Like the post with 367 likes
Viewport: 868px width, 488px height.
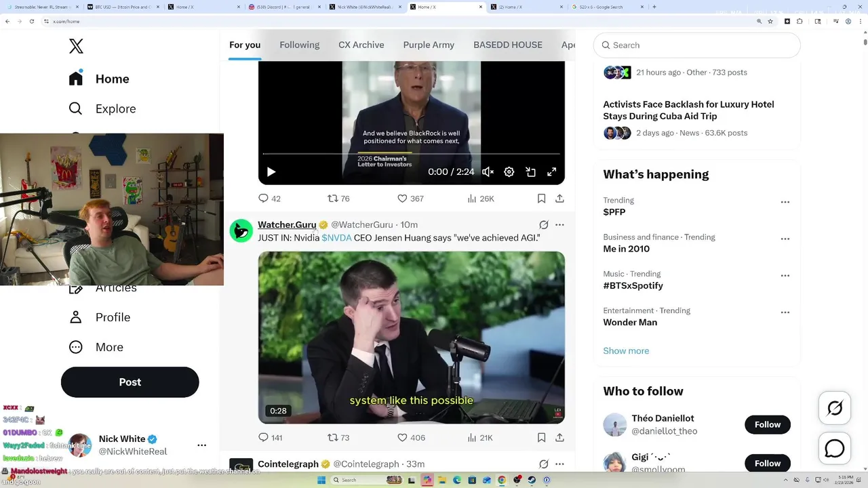[410, 199]
